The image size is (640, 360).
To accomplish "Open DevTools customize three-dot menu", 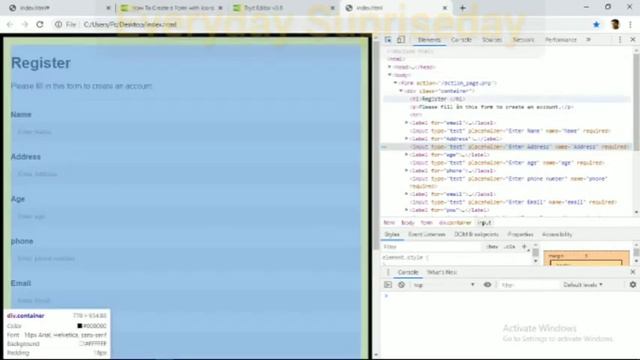I will [620, 40].
